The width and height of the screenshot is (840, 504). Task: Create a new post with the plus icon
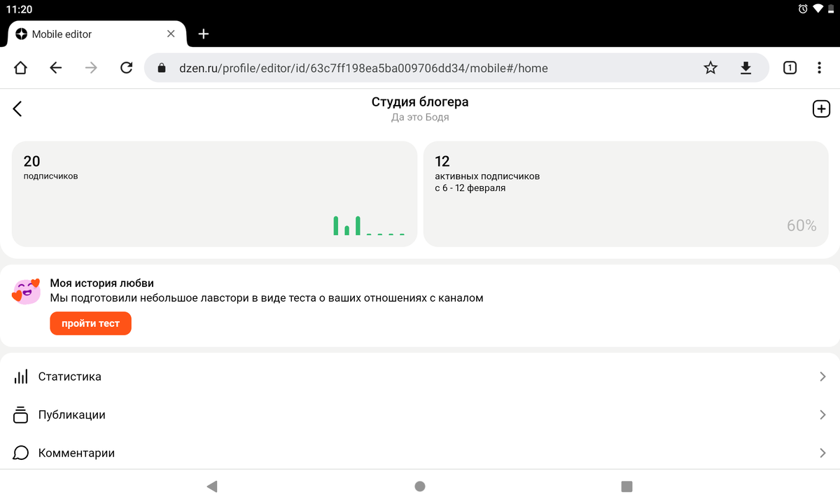click(821, 108)
